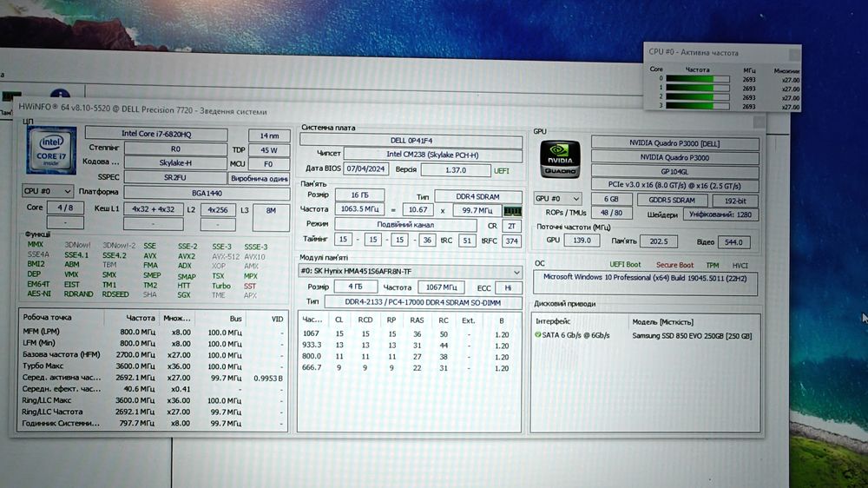Click the Microsoft Windows 10 Professional field
Viewport: 868px width, 488px height.
[645, 282]
